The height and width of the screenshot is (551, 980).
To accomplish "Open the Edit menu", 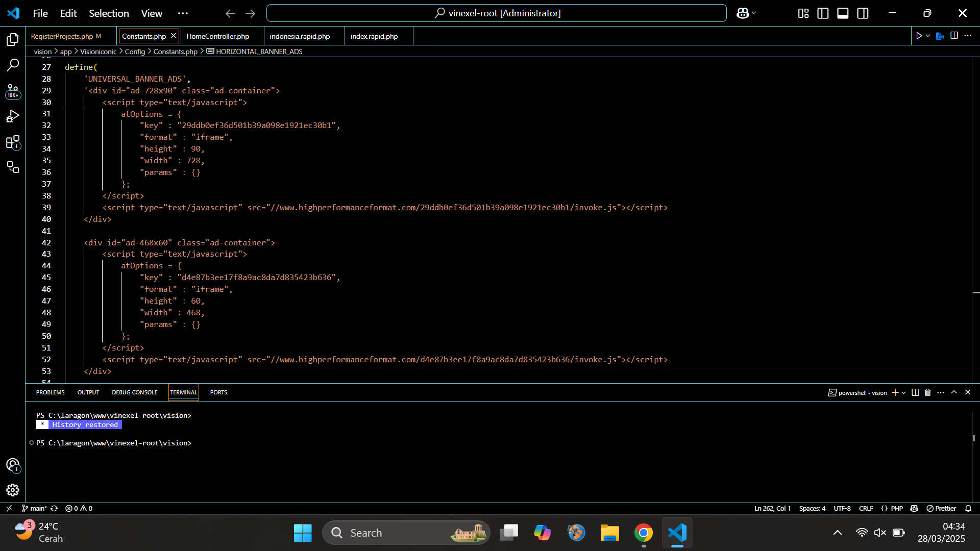I will point(68,13).
